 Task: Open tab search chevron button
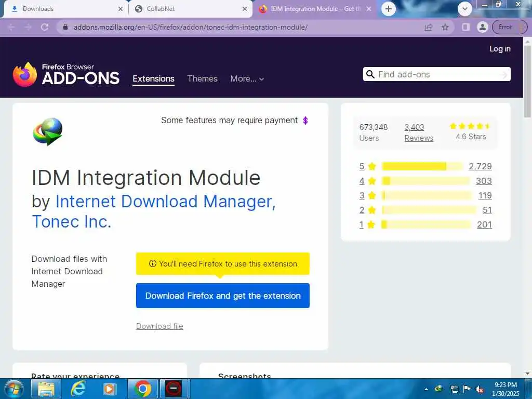(x=465, y=9)
